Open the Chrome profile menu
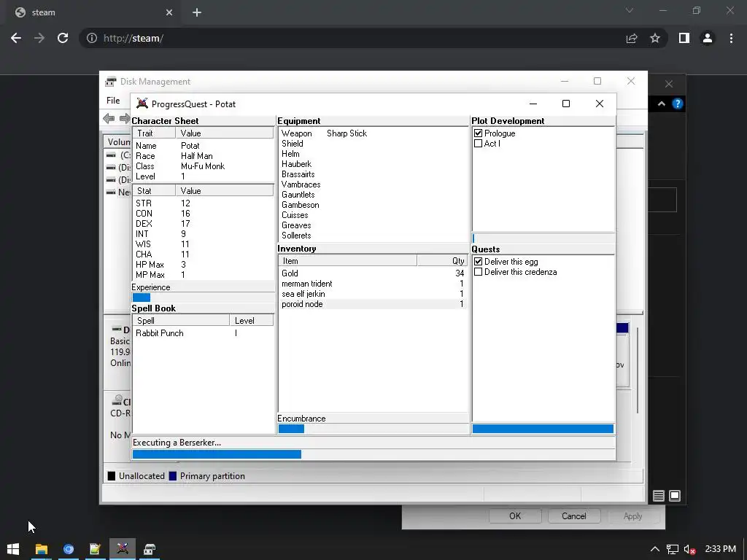This screenshot has width=747, height=560. [708, 38]
